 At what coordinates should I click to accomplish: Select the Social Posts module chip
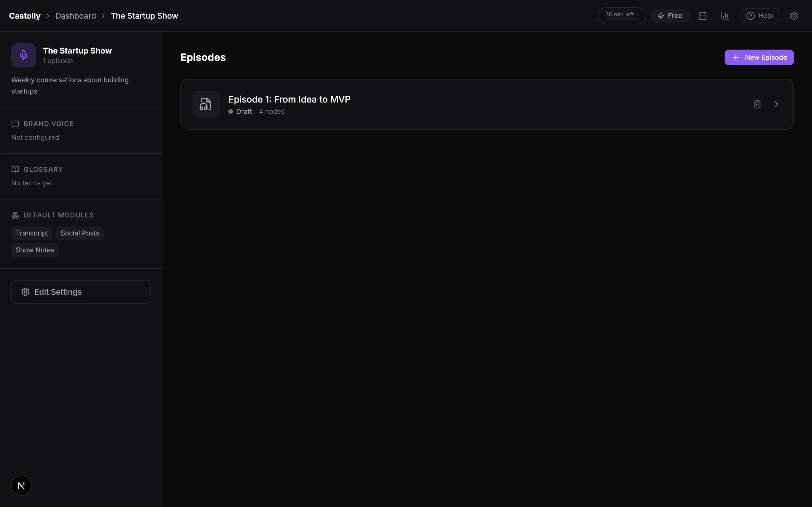point(80,233)
